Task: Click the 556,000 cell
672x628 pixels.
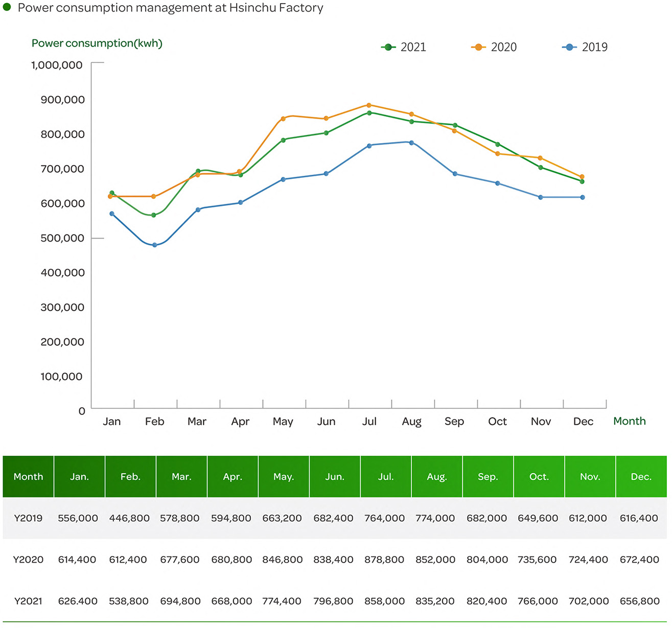Action: [x=78, y=518]
